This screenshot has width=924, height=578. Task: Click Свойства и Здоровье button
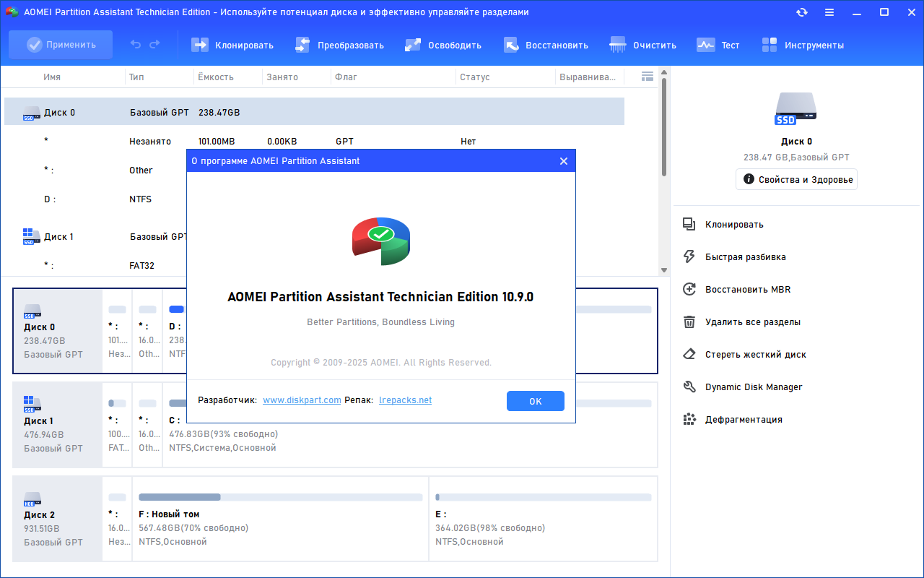(x=797, y=179)
